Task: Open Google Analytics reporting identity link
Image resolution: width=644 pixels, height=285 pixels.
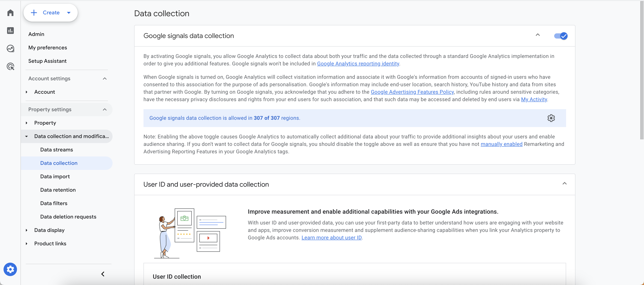Action: click(x=358, y=64)
